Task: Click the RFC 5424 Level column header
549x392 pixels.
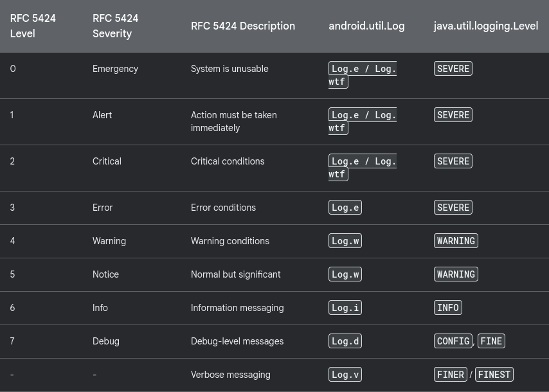Action: coord(33,26)
